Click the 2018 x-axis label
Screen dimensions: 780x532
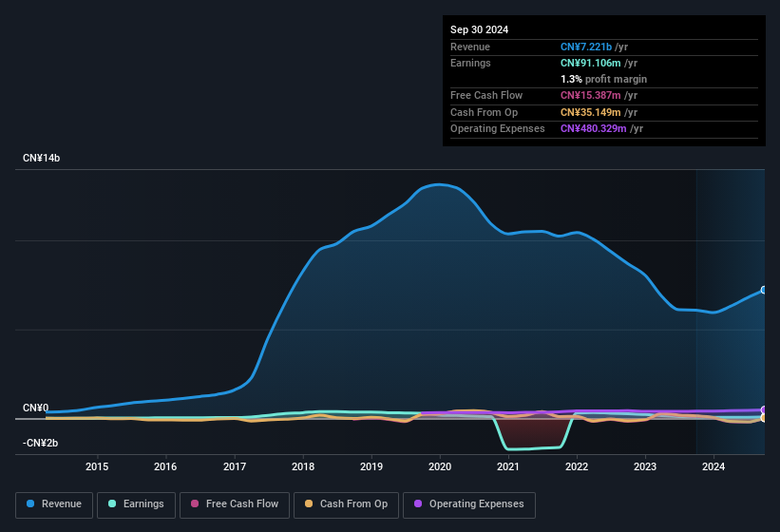click(303, 466)
